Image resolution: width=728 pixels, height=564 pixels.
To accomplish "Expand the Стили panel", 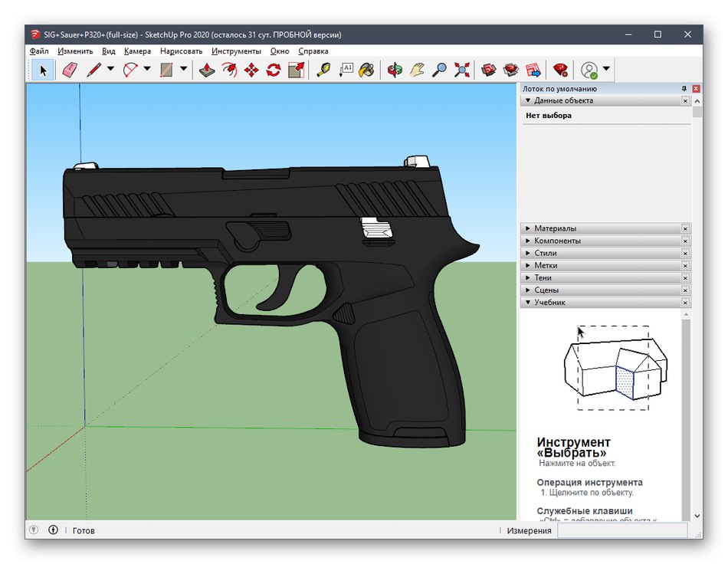I will pos(528,253).
